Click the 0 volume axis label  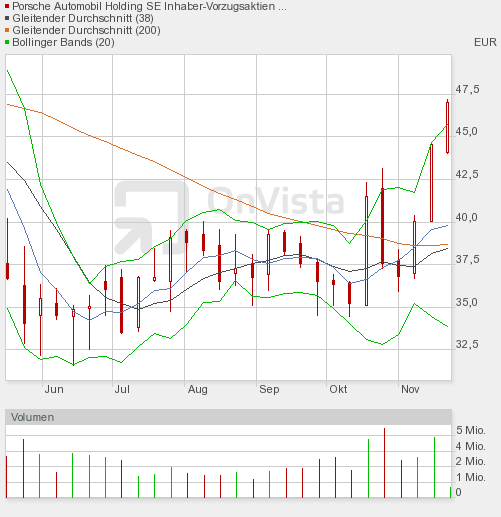click(459, 492)
